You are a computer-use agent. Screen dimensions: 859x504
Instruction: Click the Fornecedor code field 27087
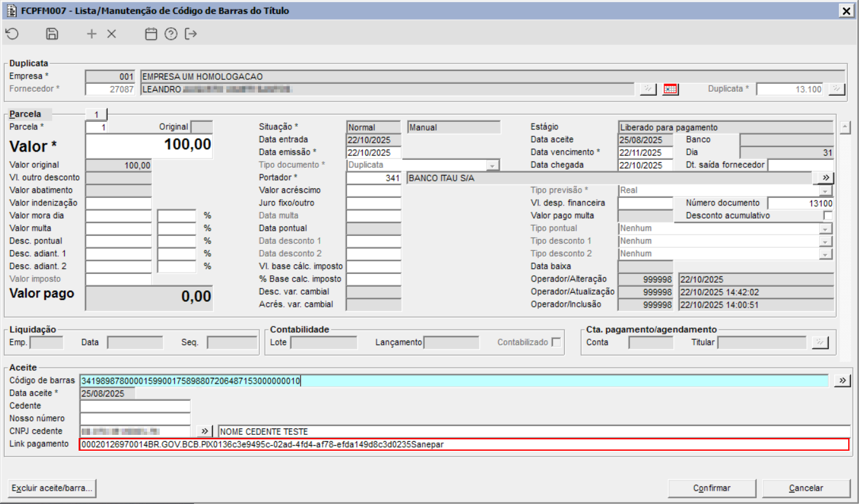click(110, 89)
